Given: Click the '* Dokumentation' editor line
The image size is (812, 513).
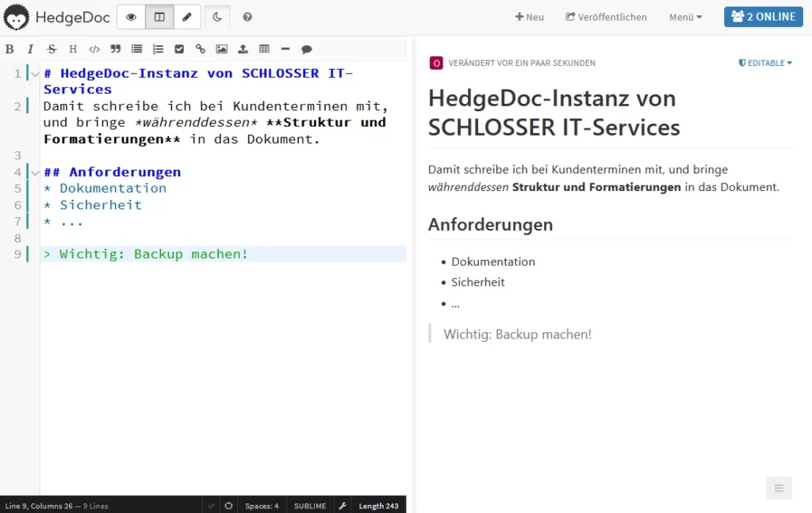Looking at the screenshot, I should click(x=223, y=189).
